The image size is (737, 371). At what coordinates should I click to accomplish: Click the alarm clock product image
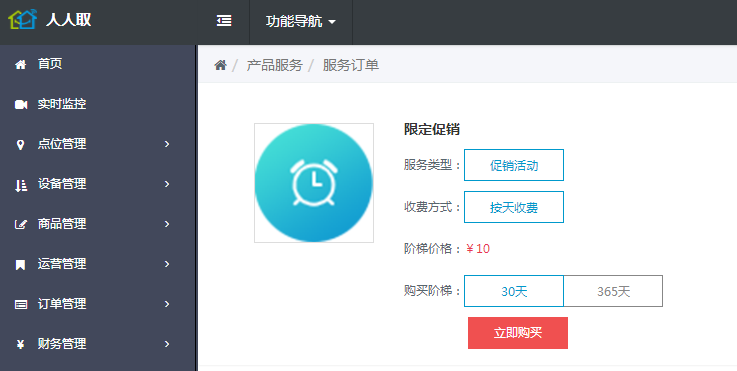click(314, 183)
